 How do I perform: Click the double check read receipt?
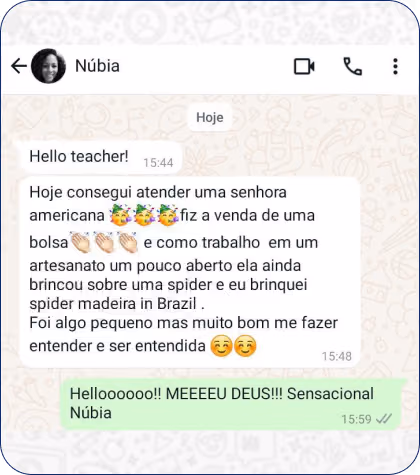pyautogui.click(x=384, y=419)
